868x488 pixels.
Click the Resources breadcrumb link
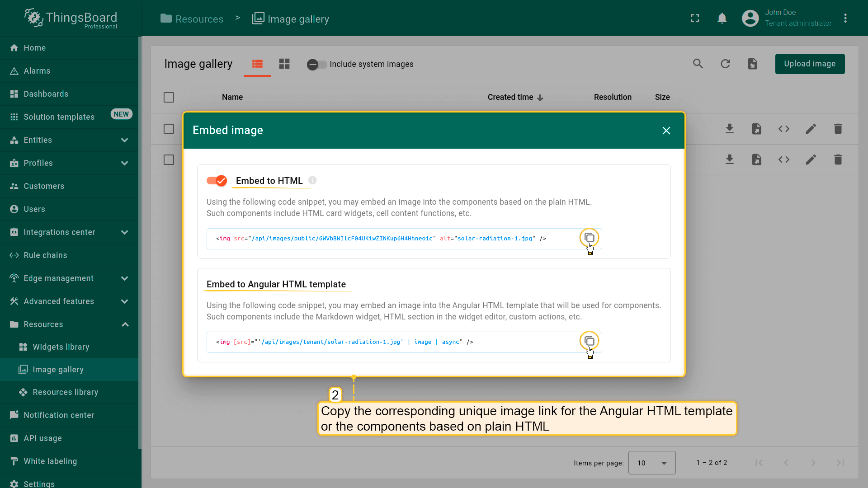tap(199, 19)
